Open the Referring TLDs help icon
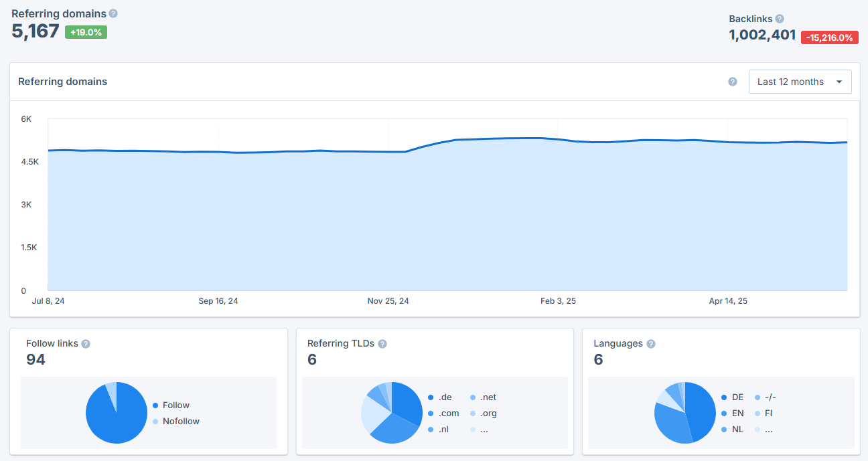Viewport: 868px width, 461px height. click(x=382, y=343)
